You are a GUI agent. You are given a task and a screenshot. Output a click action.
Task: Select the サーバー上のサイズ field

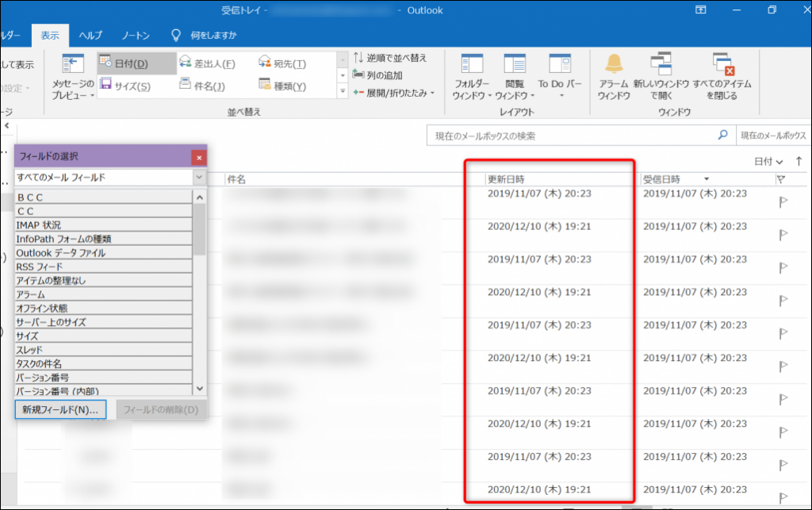pyautogui.click(x=104, y=323)
